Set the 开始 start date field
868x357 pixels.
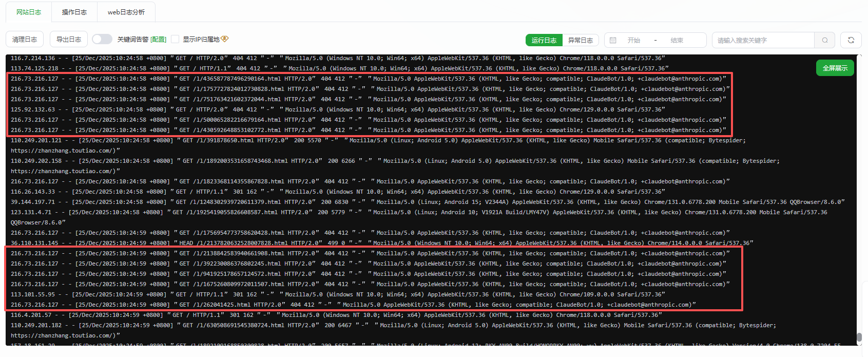pyautogui.click(x=634, y=40)
